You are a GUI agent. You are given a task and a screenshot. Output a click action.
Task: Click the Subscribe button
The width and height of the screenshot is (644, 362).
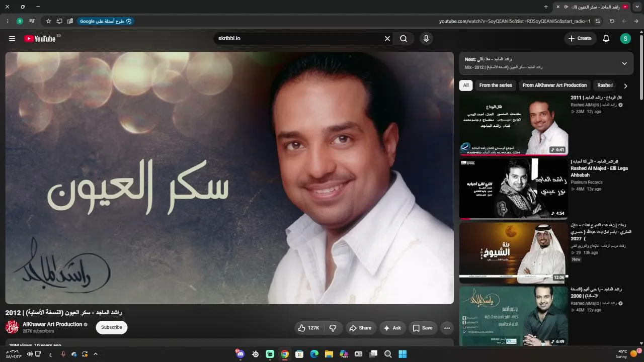pos(112,327)
